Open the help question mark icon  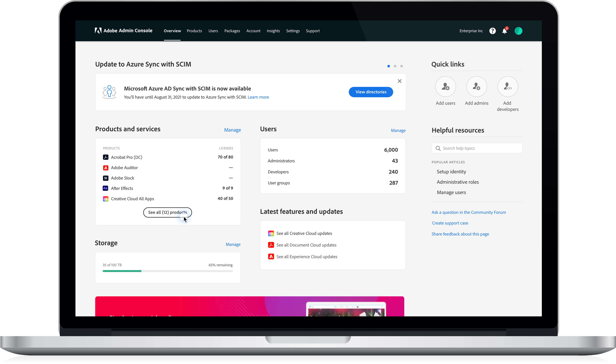(x=492, y=31)
